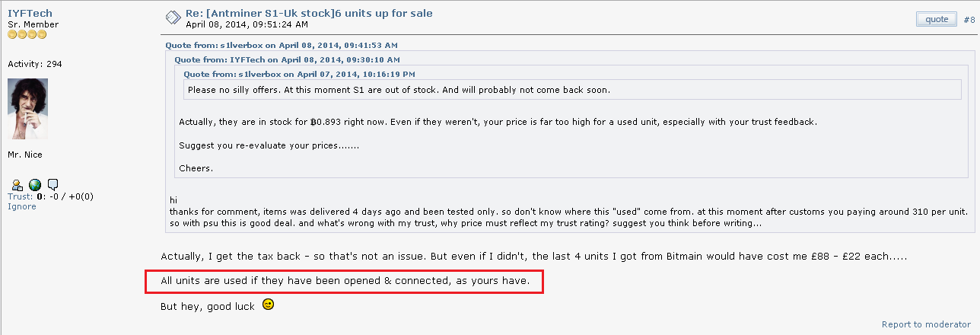Viewport: 980px width, 335px height.
Task: Send a personal message via the speech bubble icon
Action: (53, 184)
